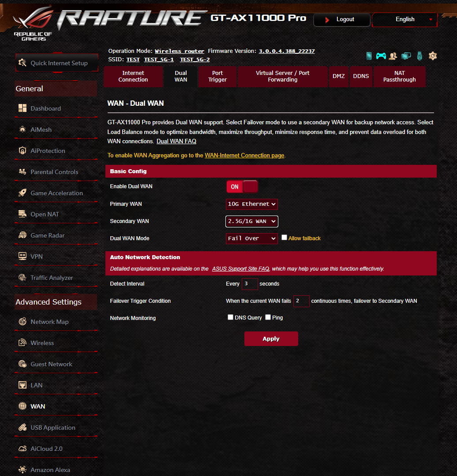Open the AiMesh sidebar icon
The image size is (457, 476).
[22, 129]
